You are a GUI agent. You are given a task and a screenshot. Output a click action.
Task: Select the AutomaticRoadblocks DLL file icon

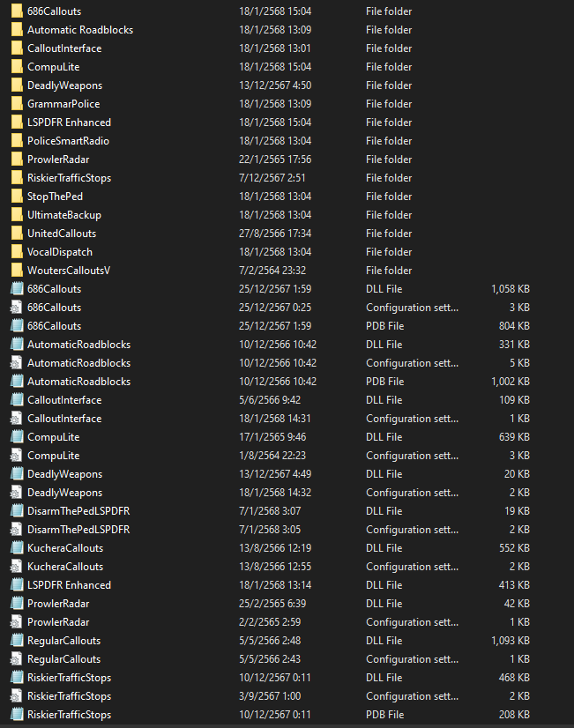pos(17,345)
